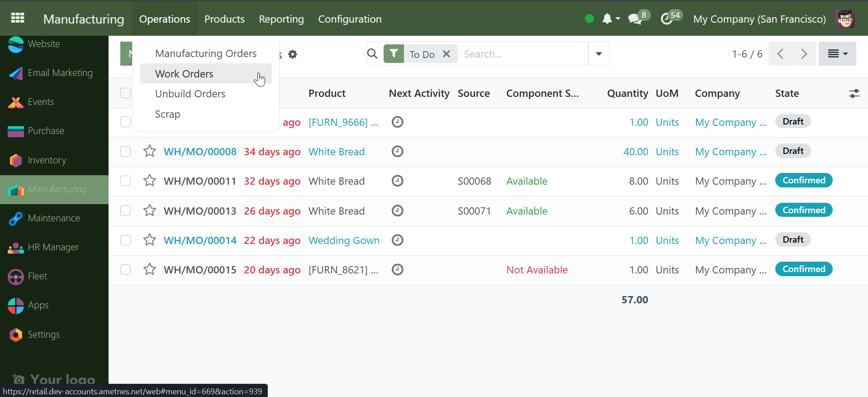This screenshot has width=868, height=397.
Task: Open order WH/MO/00014 link
Action: [x=200, y=240]
